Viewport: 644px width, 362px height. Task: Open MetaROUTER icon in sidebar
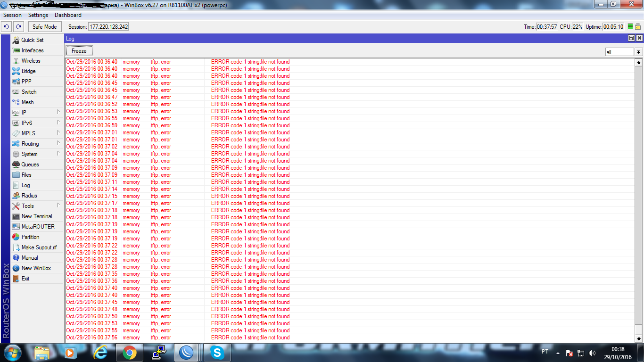point(16,227)
